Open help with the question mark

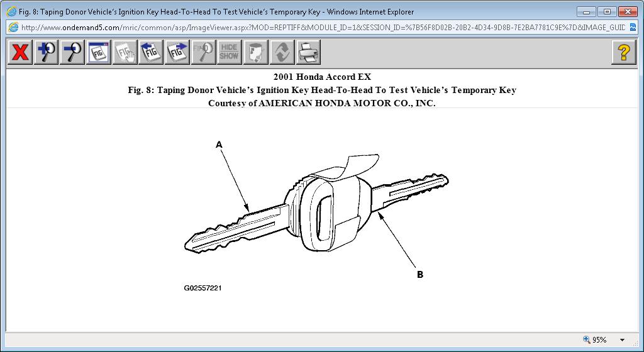623,52
